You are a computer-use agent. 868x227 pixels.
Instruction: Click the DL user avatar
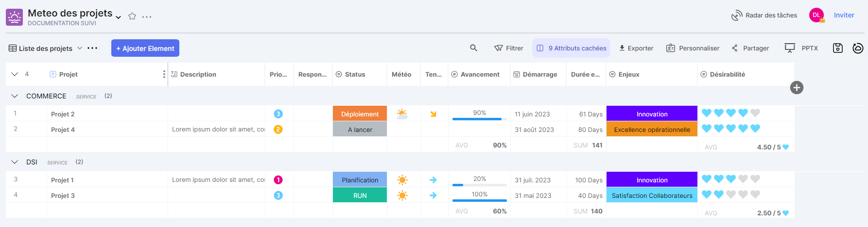[816, 15]
